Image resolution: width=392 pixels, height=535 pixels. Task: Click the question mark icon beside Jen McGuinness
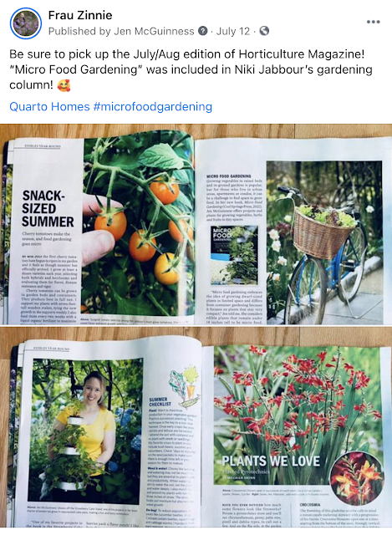203,31
